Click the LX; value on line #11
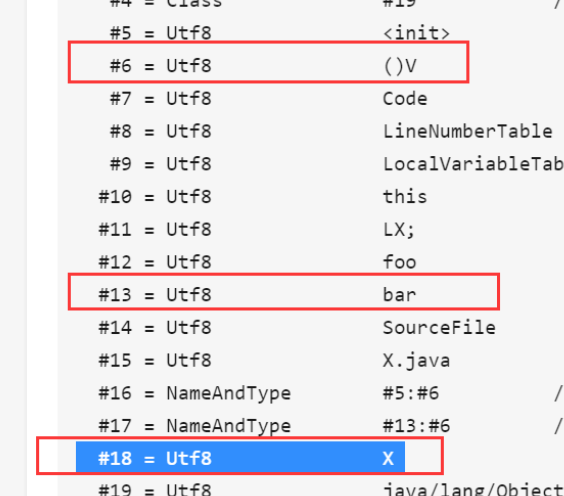 point(399,229)
